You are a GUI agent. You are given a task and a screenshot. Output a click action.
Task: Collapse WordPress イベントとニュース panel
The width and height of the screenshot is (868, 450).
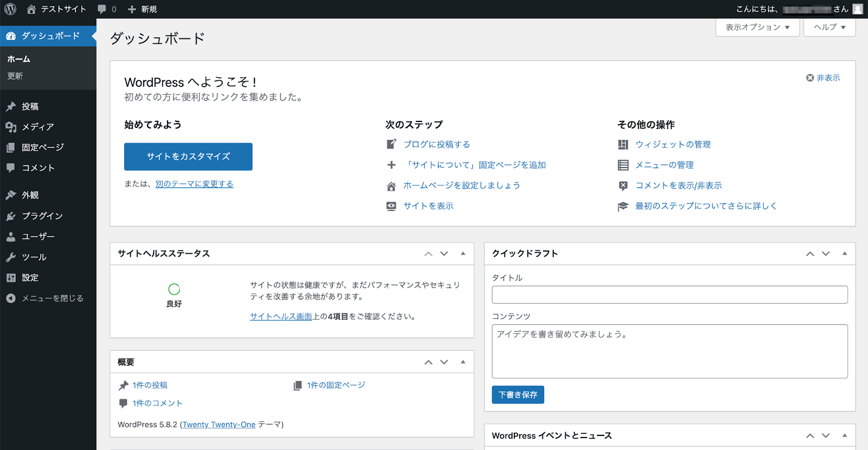[x=845, y=435]
